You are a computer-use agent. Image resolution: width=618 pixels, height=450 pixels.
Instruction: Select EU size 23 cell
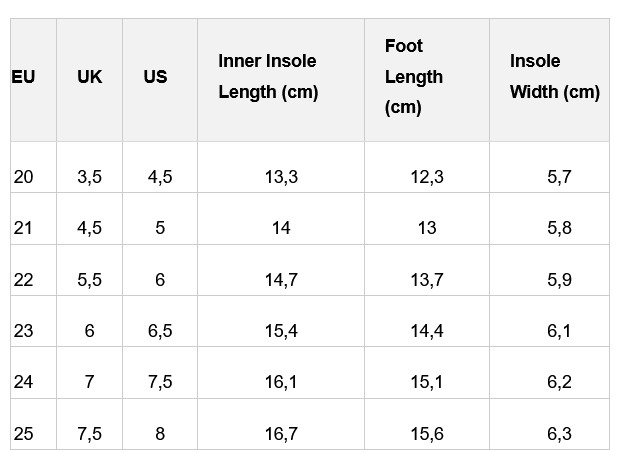(x=24, y=331)
